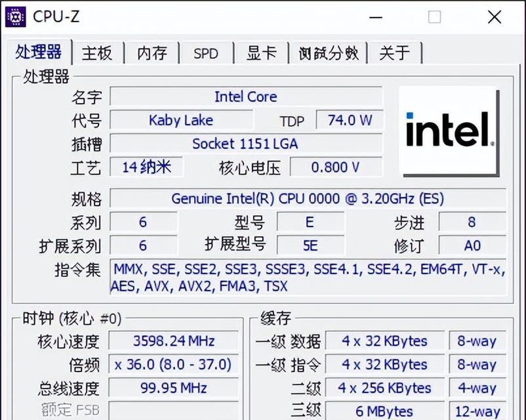Viewport: 526px width, 420px height.
Task: Open the 测试分数 benchmark tab
Action: [x=329, y=53]
